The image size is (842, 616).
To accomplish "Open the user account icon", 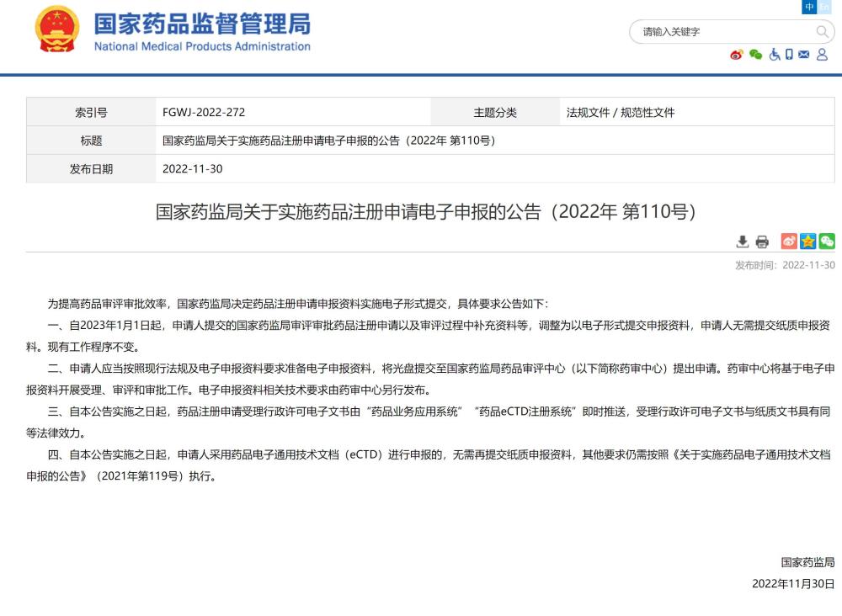I will point(822,55).
